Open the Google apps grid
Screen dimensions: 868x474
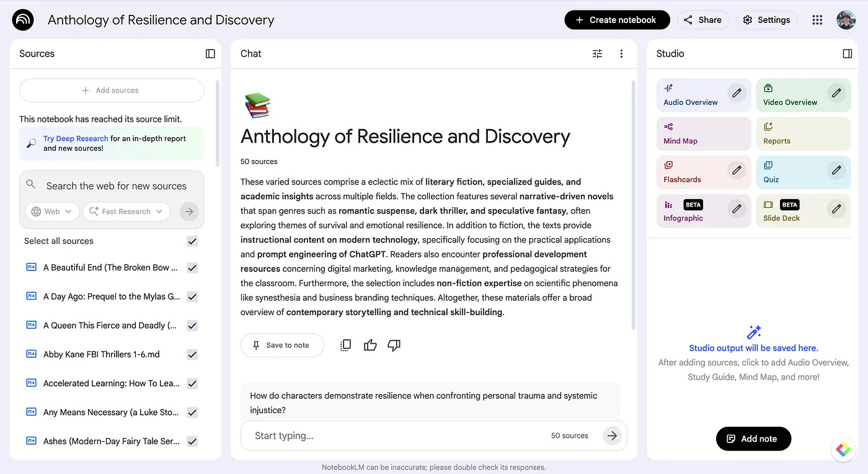(x=817, y=20)
